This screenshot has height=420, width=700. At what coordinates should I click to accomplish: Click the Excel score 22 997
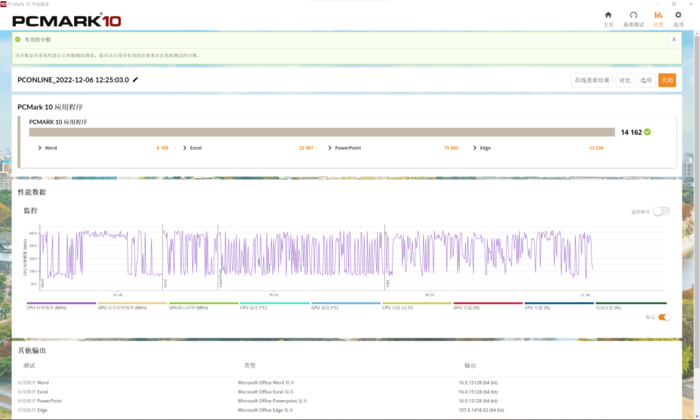coord(306,148)
